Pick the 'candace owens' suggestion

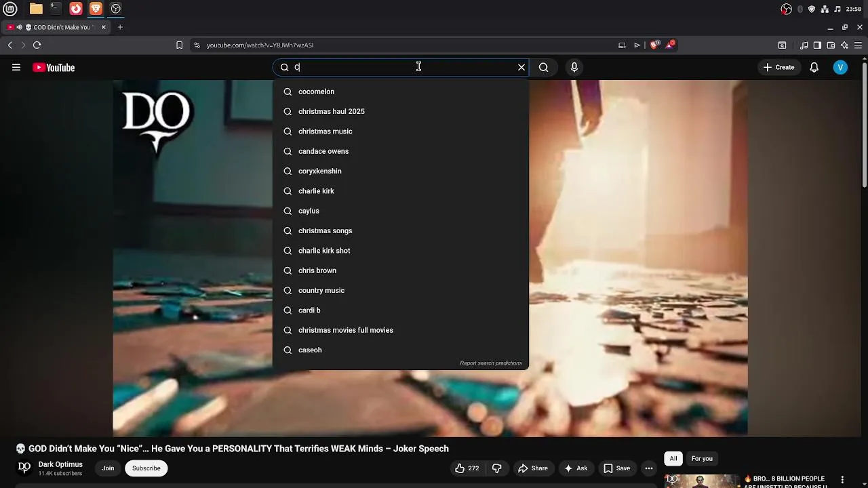pyautogui.click(x=400, y=151)
